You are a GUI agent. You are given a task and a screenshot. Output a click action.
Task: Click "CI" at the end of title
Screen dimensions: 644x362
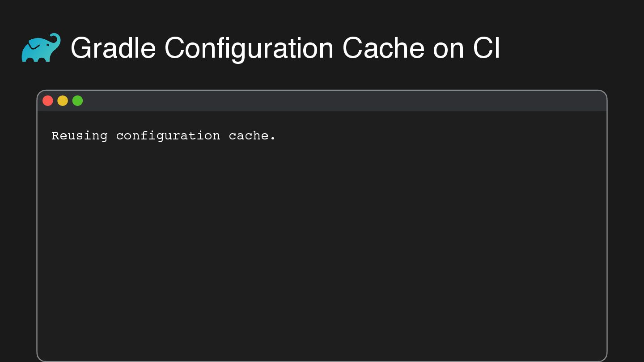487,48
